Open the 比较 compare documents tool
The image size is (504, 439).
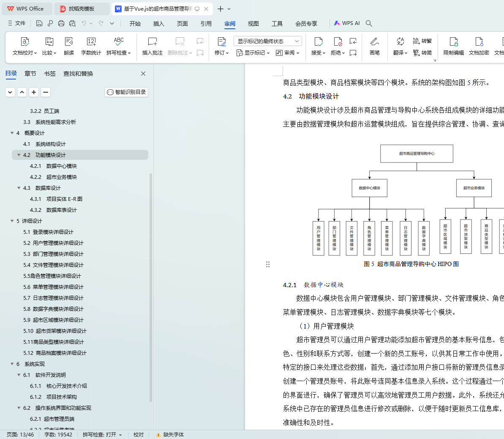[49, 47]
